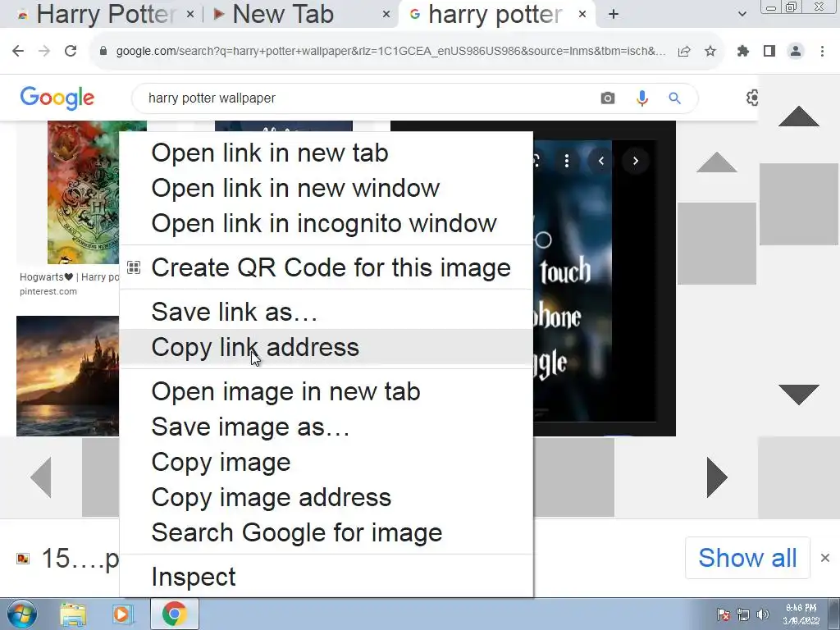This screenshot has height=630, width=840.
Task: Select Open link in incognito window
Action: pyautogui.click(x=326, y=224)
